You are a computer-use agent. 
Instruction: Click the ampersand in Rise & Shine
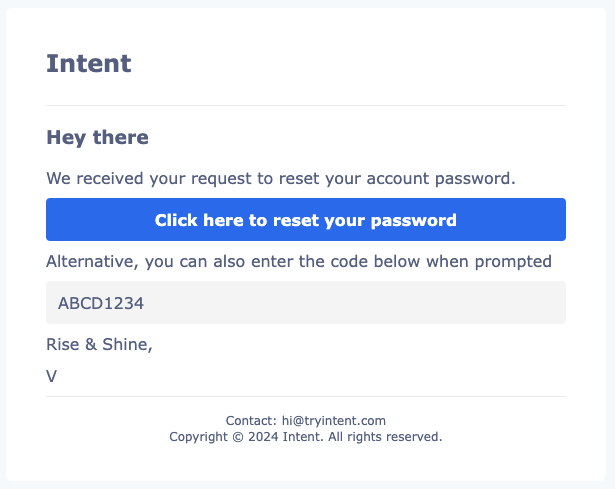(x=91, y=344)
